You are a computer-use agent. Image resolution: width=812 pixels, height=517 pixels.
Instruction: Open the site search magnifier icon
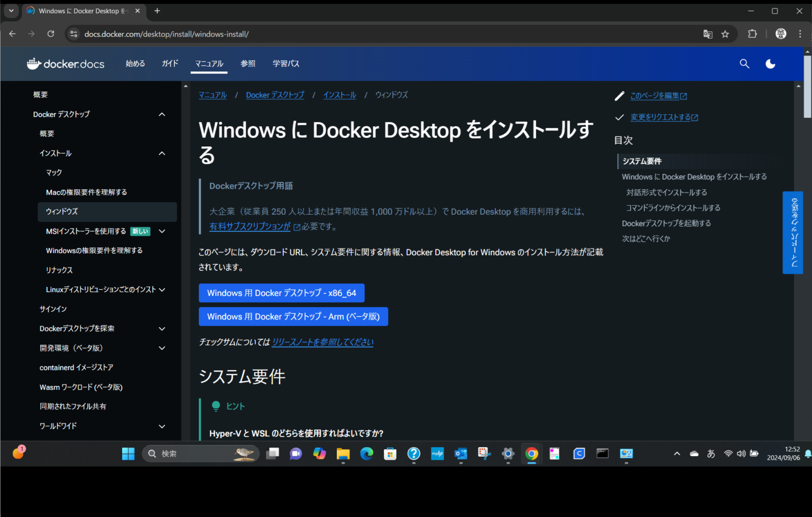(x=744, y=63)
